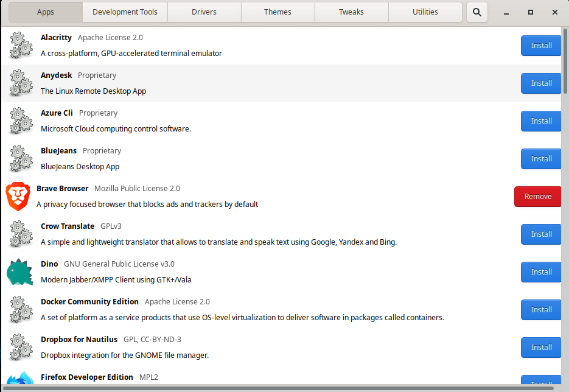
Task: Install Dino
Action: pyautogui.click(x=541, y=272)
